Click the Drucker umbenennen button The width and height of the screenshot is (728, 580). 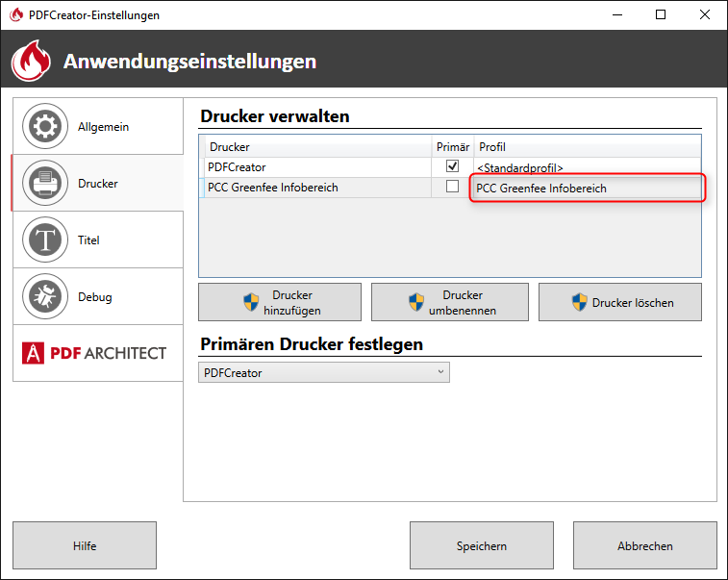click(450, 303)
